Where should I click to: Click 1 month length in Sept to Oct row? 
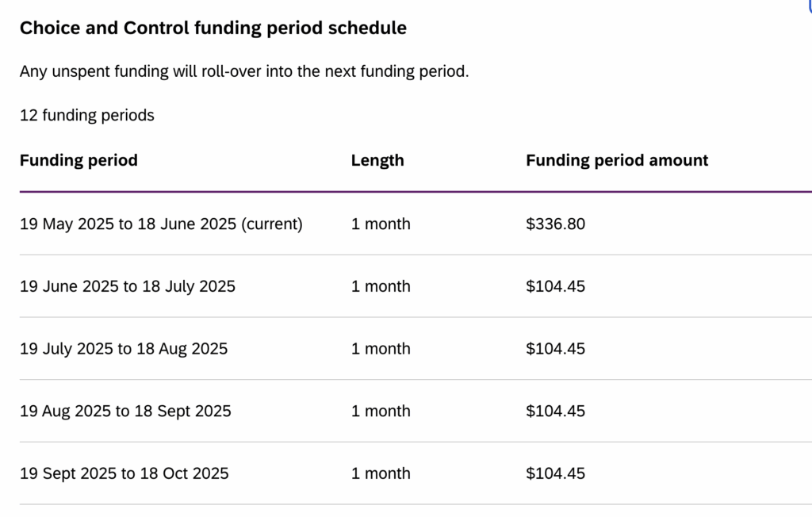pyautogui.click(x=381, y=473)
